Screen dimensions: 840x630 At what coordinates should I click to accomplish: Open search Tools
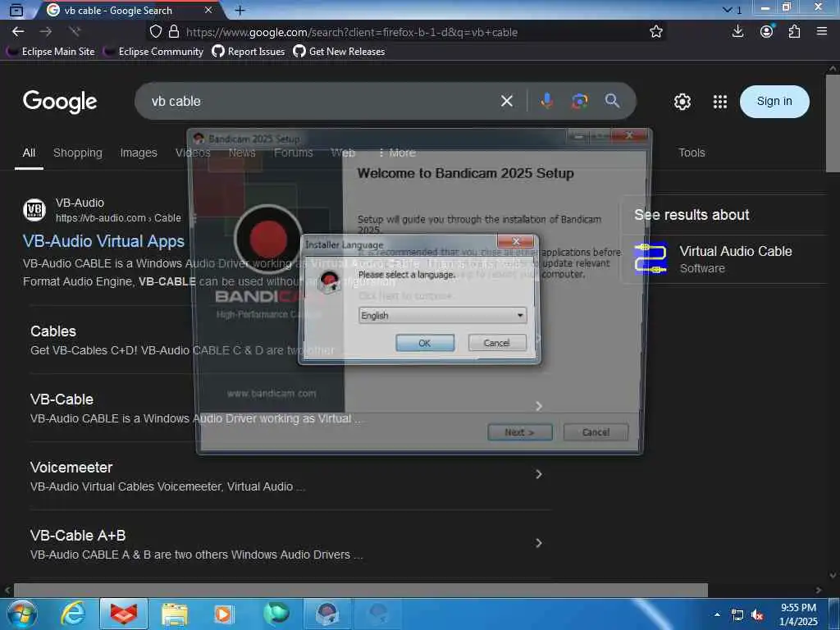pyautogui.click(x=692, y=153)
